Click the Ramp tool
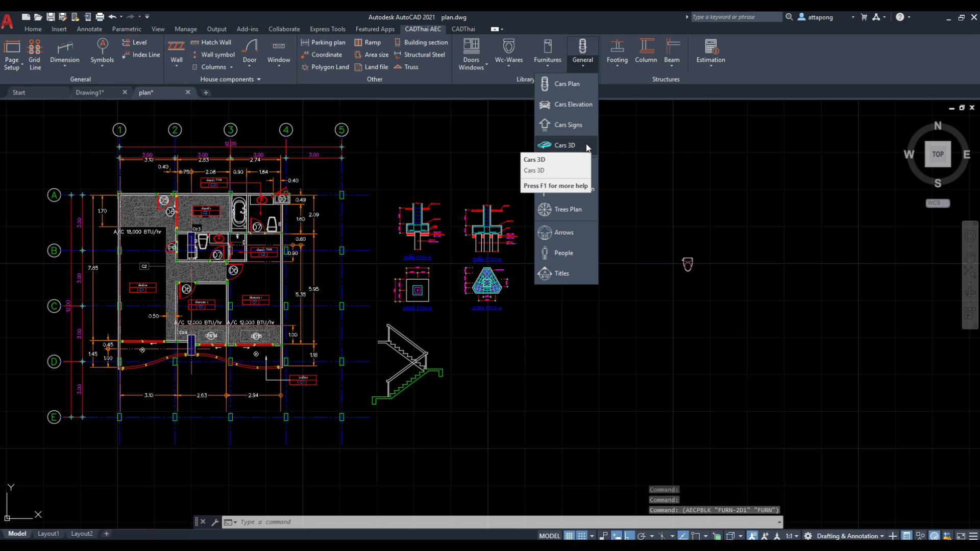 [x=367, y=42]
